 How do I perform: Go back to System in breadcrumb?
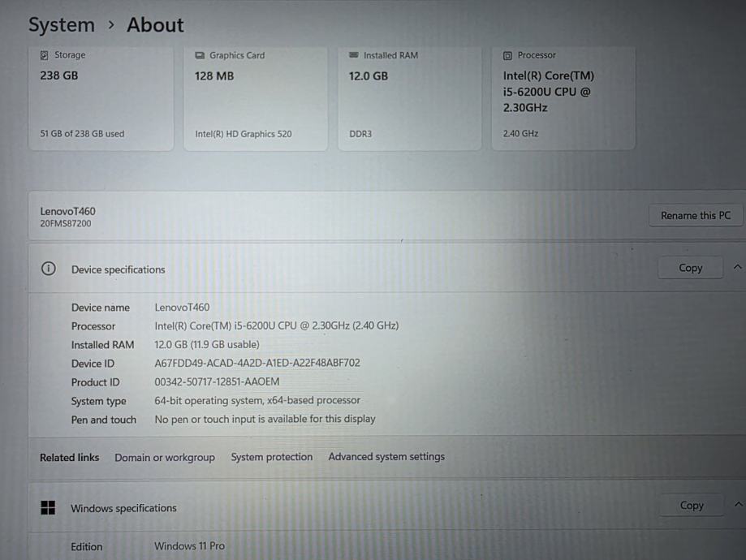coord(62,24)
